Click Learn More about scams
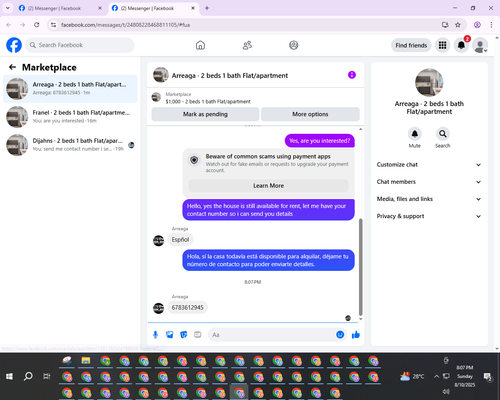This screenshot has height=400, width=500. coord(268,186)
